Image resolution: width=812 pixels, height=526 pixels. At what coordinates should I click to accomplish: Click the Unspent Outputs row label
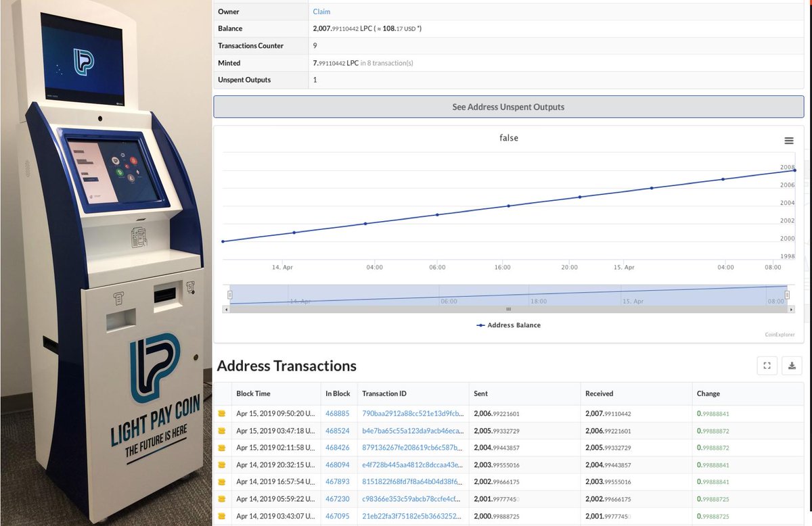pyautogui.click(x=244, y=80)
